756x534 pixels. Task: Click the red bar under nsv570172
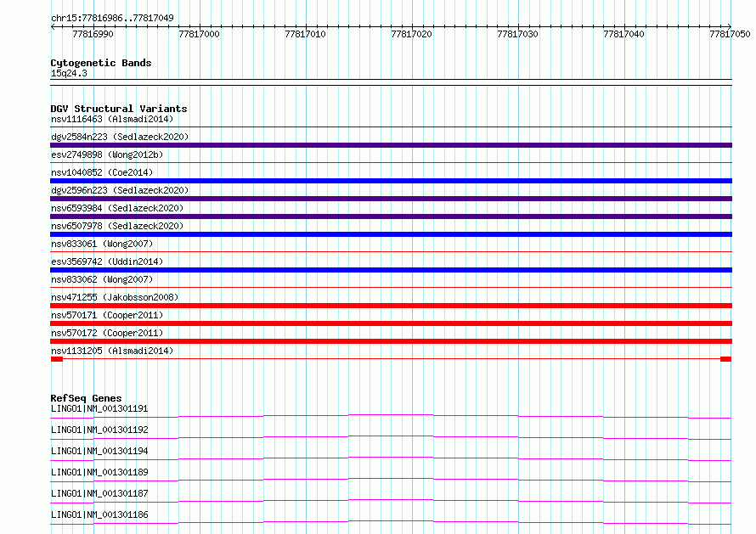click(x=391, y=341)
